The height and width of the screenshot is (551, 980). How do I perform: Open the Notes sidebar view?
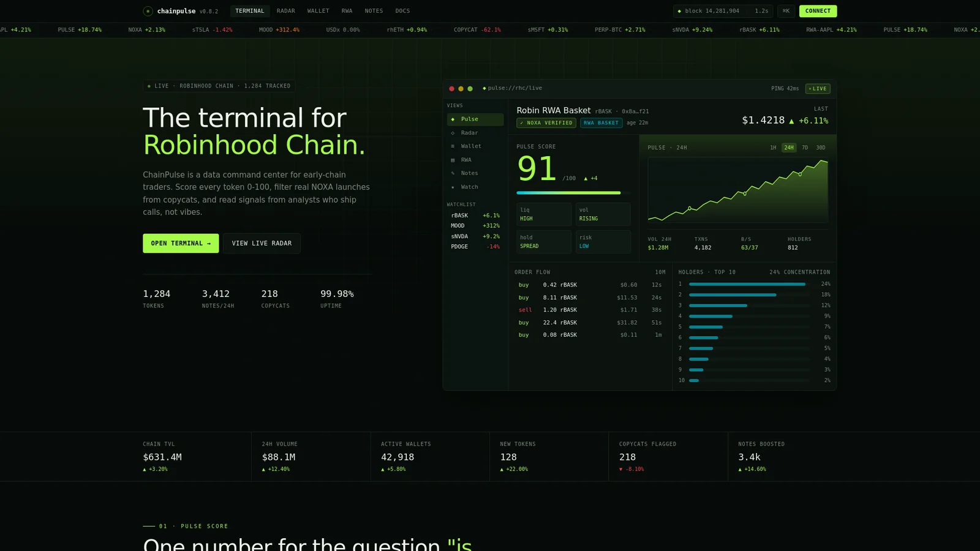point(475,173)
